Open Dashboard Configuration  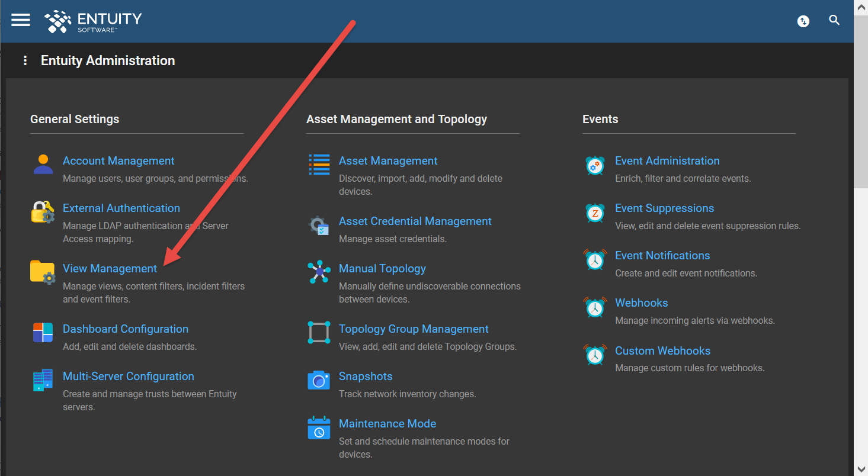pos(126,329)
